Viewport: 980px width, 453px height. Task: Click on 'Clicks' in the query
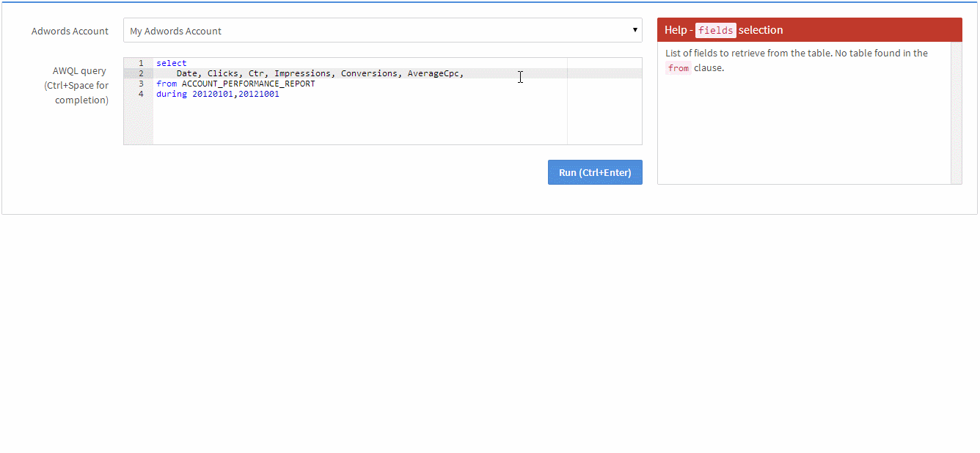pyautogui.click(x=222, y=74)
